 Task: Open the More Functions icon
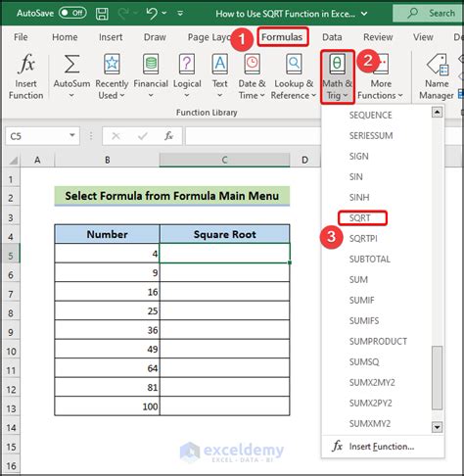point(382,64)
